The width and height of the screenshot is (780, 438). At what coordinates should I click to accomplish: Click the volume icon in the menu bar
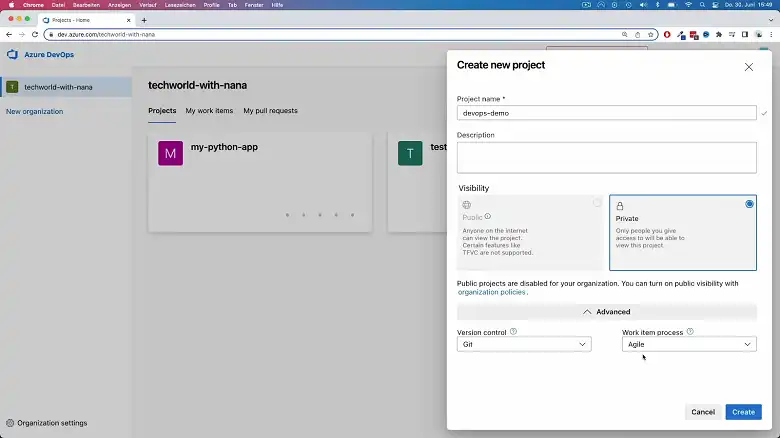tap(643, 5)
